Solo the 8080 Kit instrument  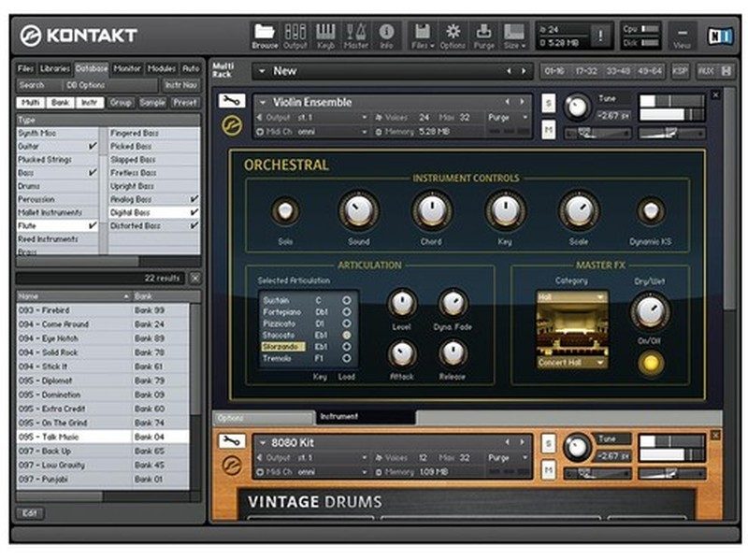549,444
